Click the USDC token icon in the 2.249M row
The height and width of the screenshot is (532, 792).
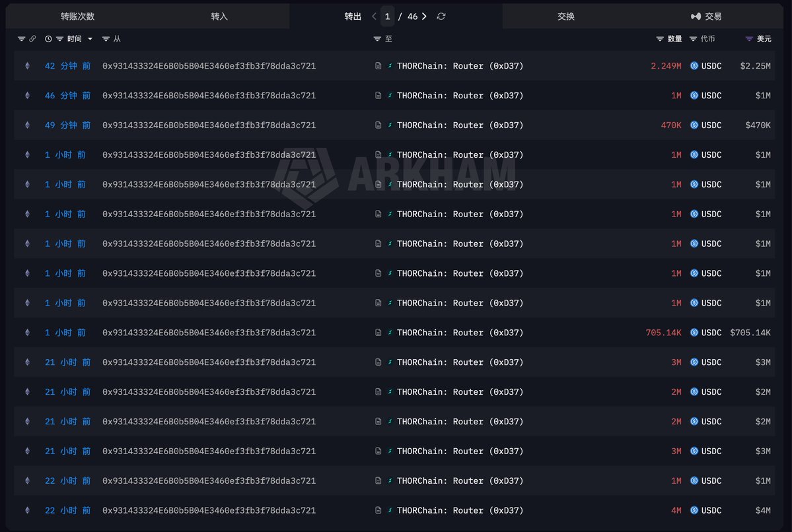pos(694,65)
